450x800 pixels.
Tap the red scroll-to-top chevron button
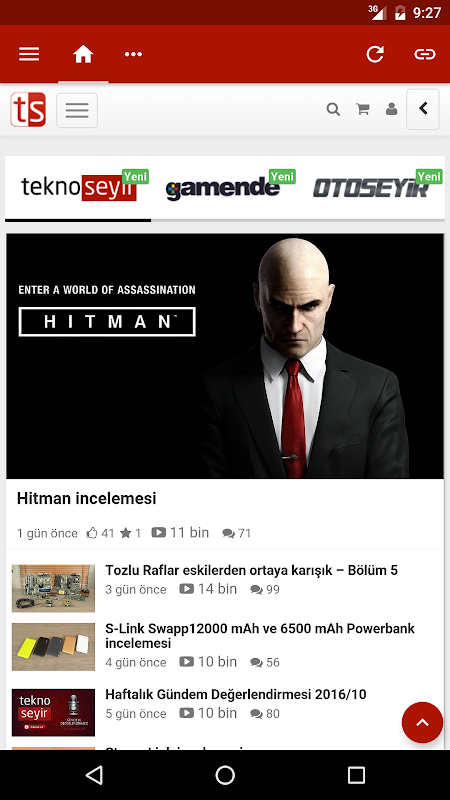point(422,722)
